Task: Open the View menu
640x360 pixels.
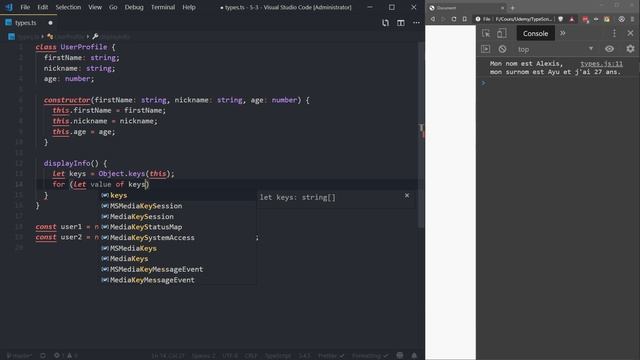Action: point(95,7)
